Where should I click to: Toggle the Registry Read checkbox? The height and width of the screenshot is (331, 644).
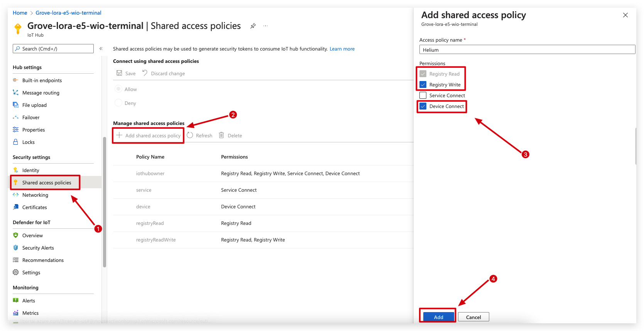423,74
